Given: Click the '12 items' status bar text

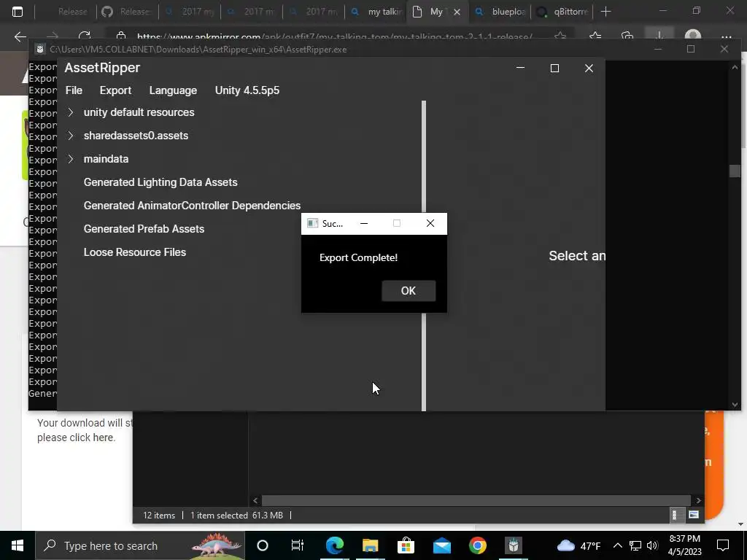Looking at the screenshot, I should click(x=159, y=516).
